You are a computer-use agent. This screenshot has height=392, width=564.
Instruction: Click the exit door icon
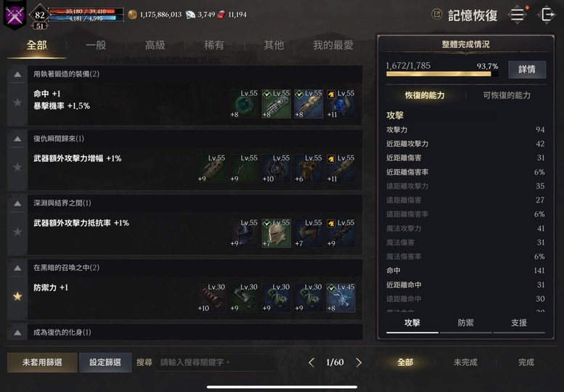click(x=547, y=15)
